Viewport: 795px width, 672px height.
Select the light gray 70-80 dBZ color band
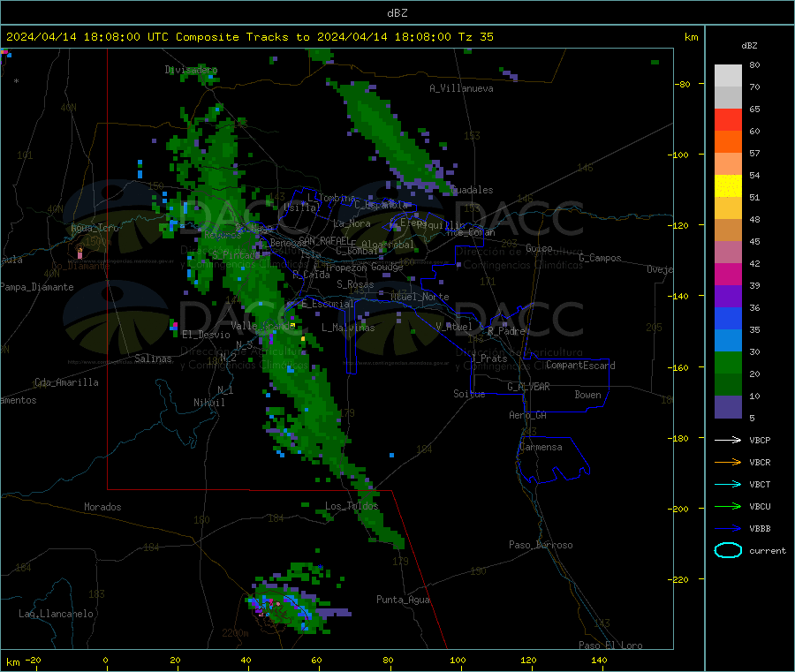[x=728, y=76]
